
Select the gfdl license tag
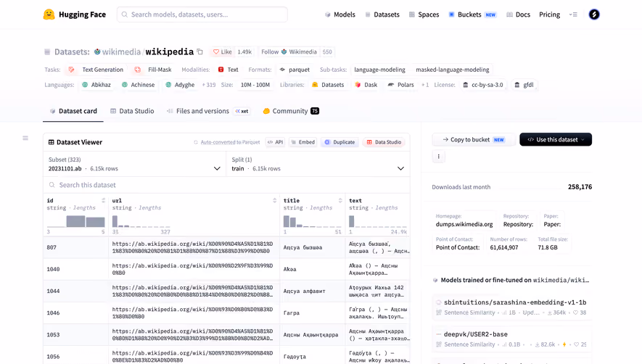tap(524, 85)
